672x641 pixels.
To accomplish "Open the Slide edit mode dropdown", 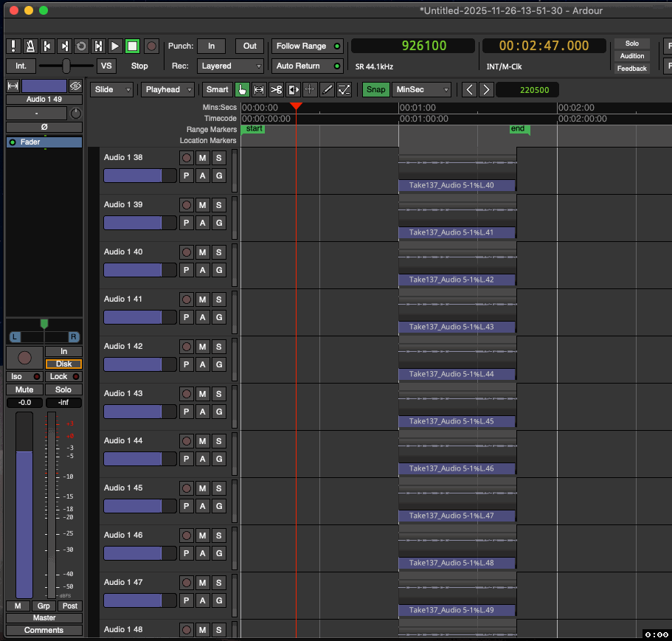I will 112,90.
